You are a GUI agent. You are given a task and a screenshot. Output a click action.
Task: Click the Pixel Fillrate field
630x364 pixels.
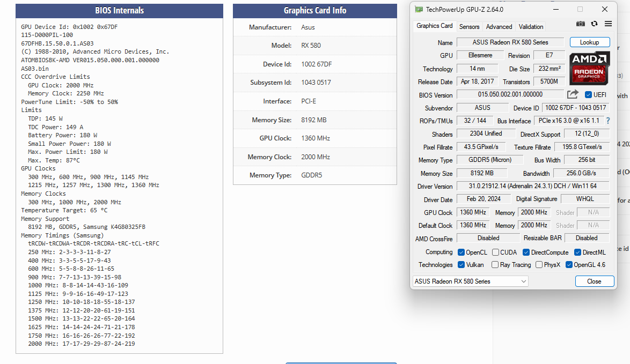[481, 147]
